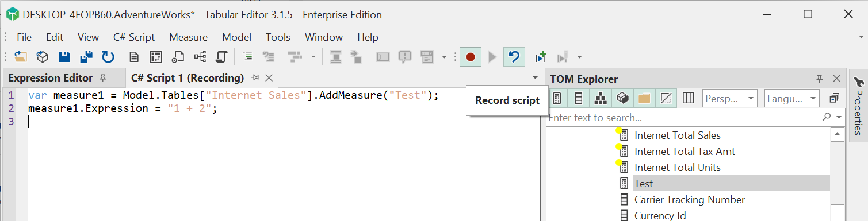Viewport: 868px width, 221px height.
Task: Toggle info columns button in TOM Explorer
Action: click(x=689, y=98)
